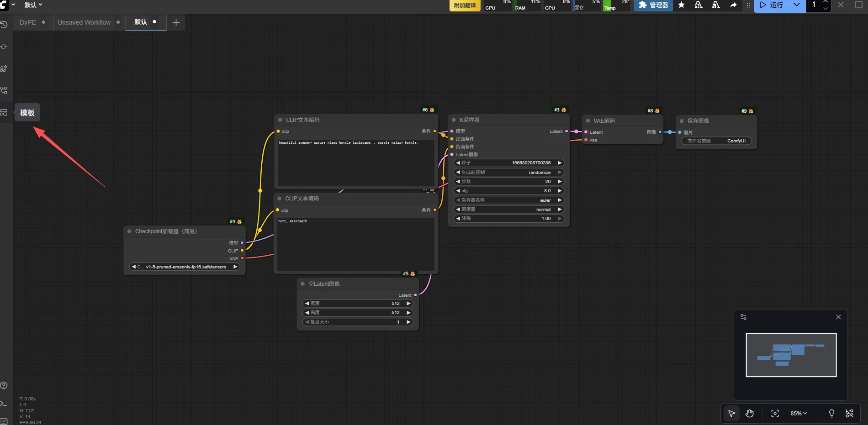Click the 运行 run button
The image size is (868, 425).
click(772, 5)
